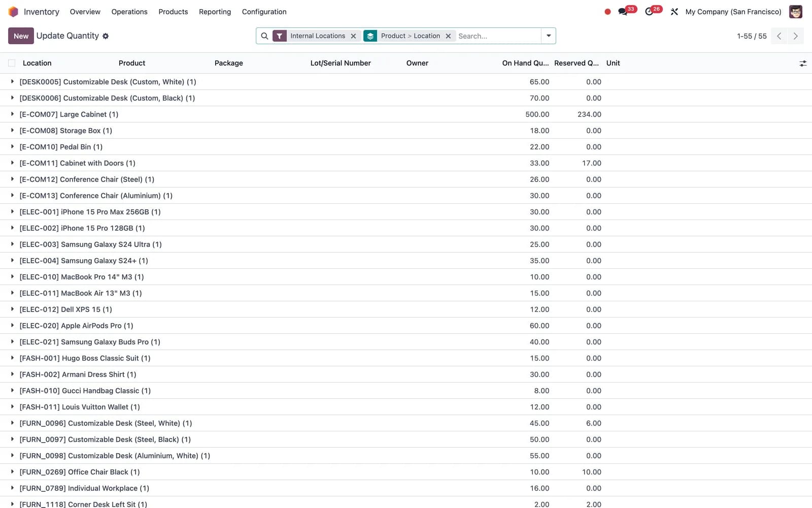Image resolution: width=812 pixels, height=508 pixels.
Task: Click the [FURN_0789] Individual Workplace row
Action: tap(406, 488)
